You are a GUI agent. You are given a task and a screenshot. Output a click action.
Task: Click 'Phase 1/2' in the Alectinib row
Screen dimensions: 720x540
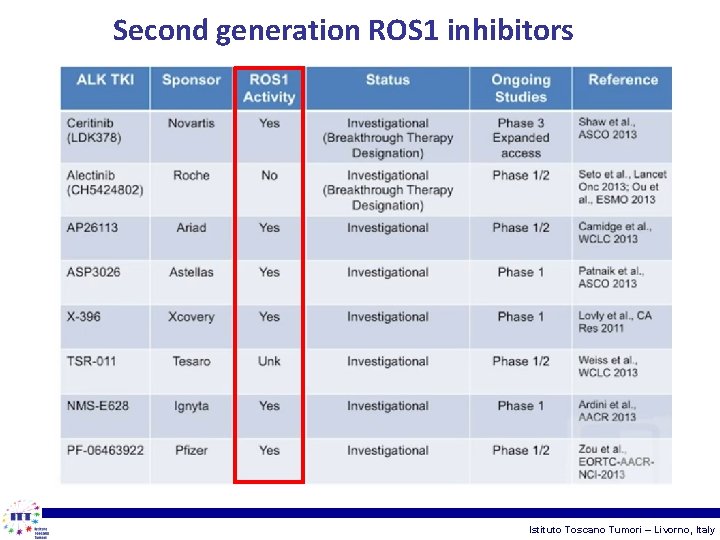coord(521,189)
